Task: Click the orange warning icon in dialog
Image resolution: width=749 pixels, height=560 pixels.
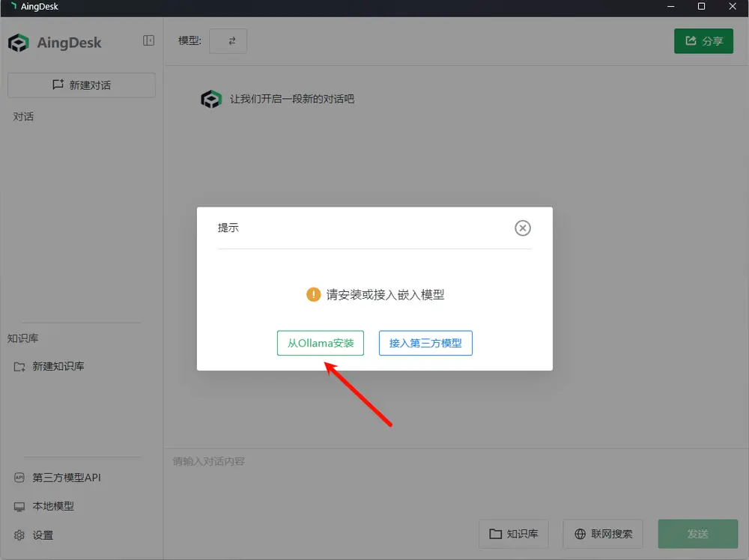Action: click(x=314, y=295)
